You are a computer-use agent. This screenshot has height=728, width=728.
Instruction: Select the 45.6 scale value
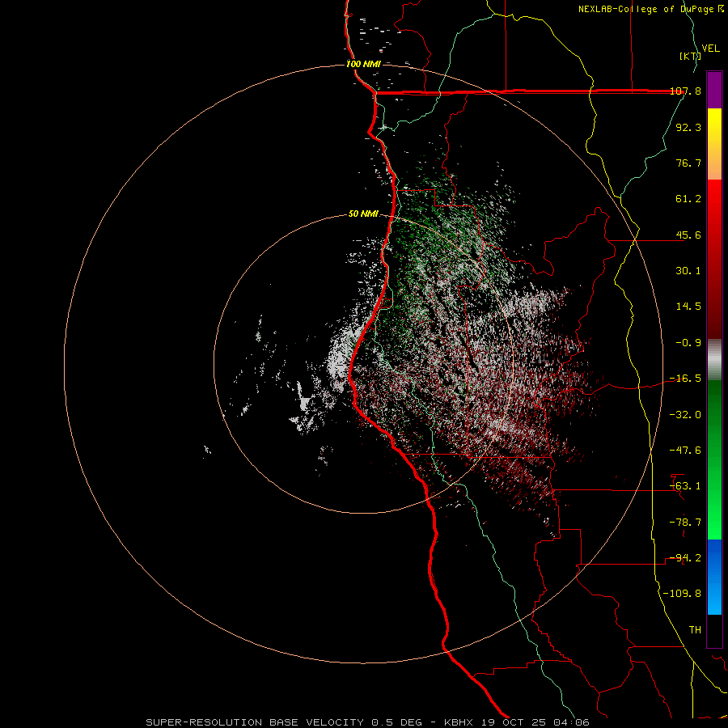[x=688, y=235]
